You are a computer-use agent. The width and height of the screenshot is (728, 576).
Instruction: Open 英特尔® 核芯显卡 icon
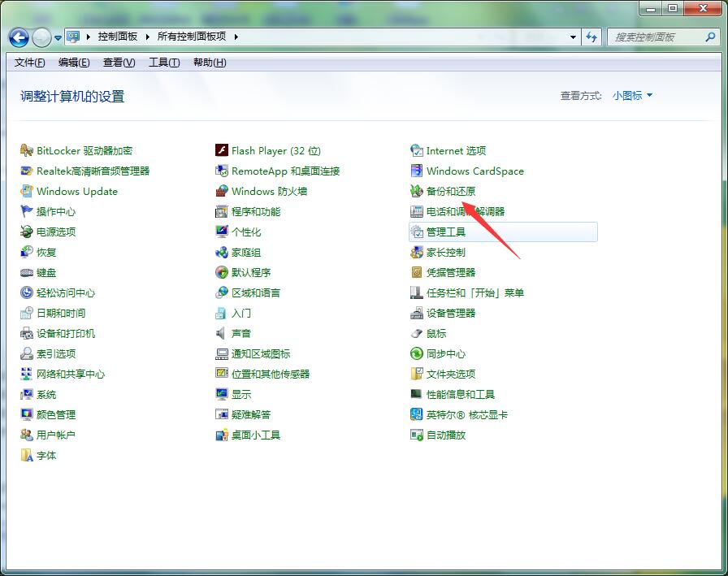coord(417,414)
